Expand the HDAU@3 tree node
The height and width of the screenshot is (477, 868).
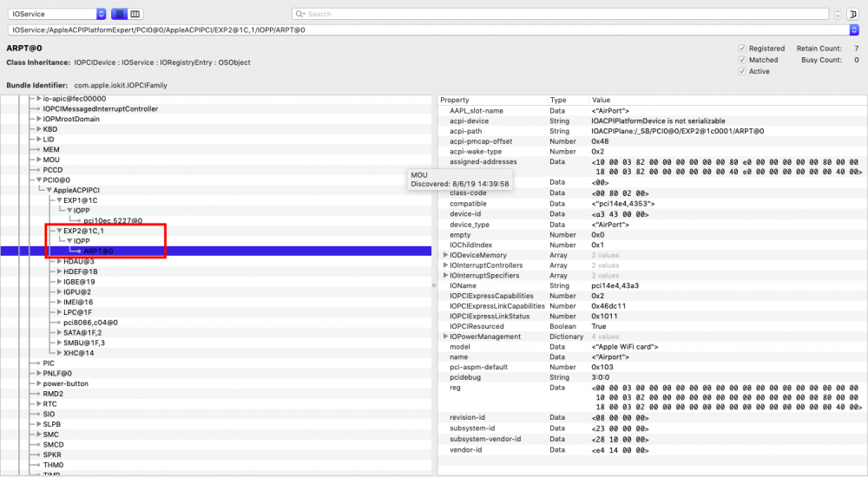pos(58,261)
